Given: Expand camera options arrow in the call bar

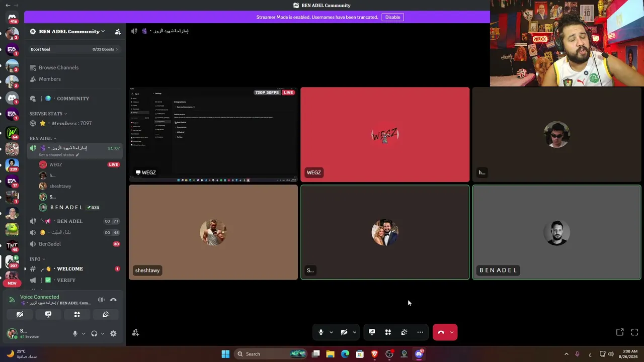Looking at the screenshot, I should point(354,332).
